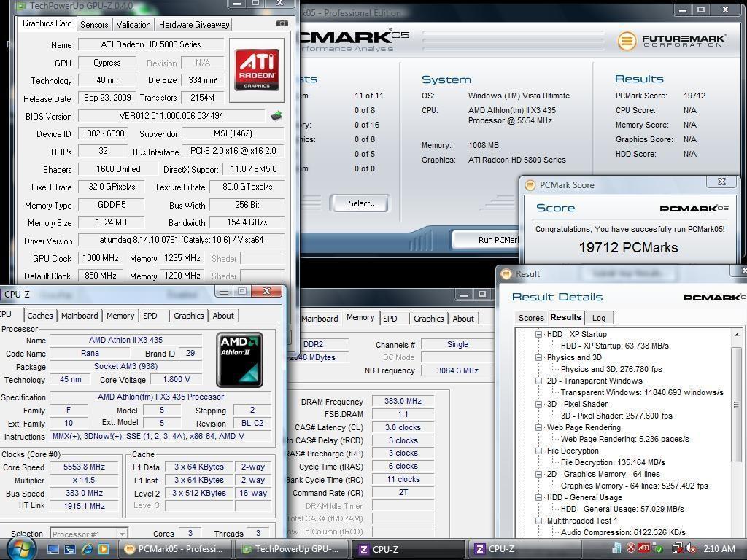747x560 pixels.
Task: Click the BIOS Version VER012.011.000.006.034494 field
Action: click(x=171, y=116)
